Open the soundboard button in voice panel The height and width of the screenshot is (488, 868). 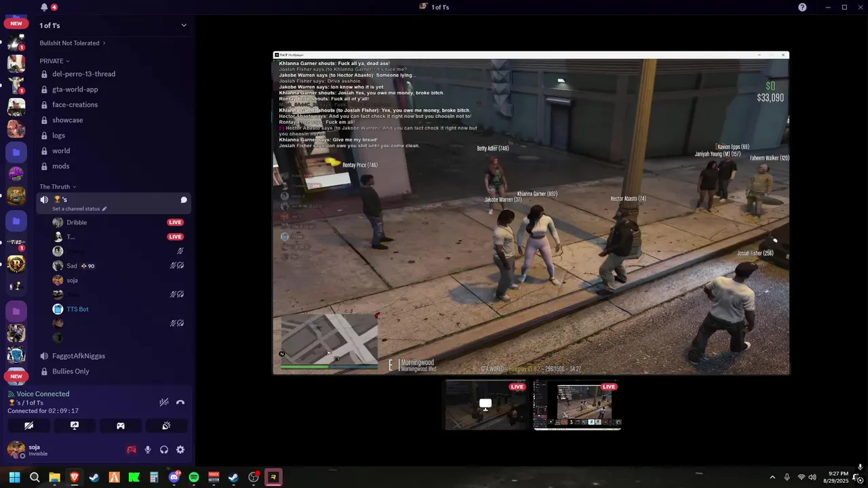coord(166,426)
